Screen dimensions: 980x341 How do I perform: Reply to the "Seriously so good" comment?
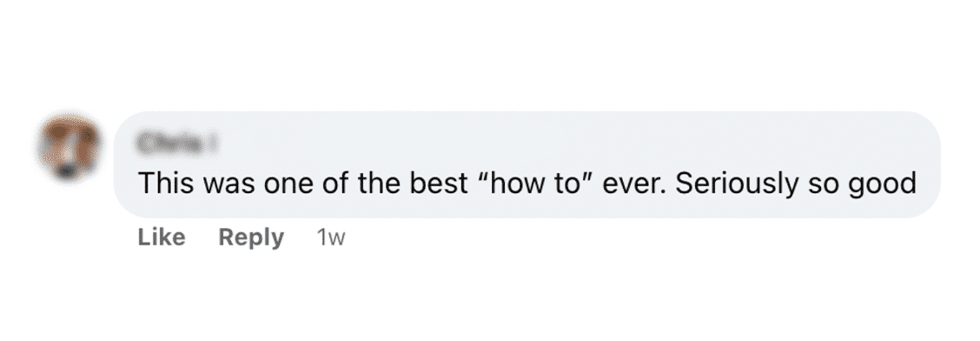click(x=251, y=238)
